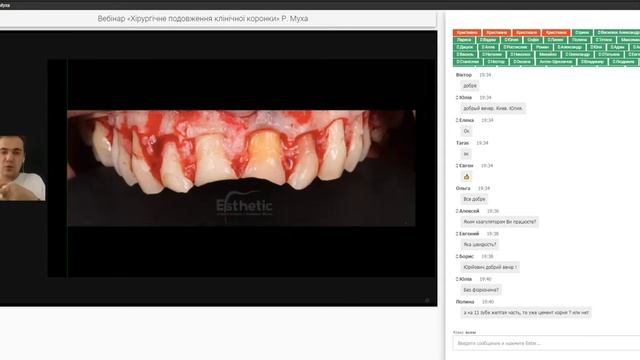640x360 pixels.
Task: Select the 'Михайло' participant tag
Action: [547, 54]
